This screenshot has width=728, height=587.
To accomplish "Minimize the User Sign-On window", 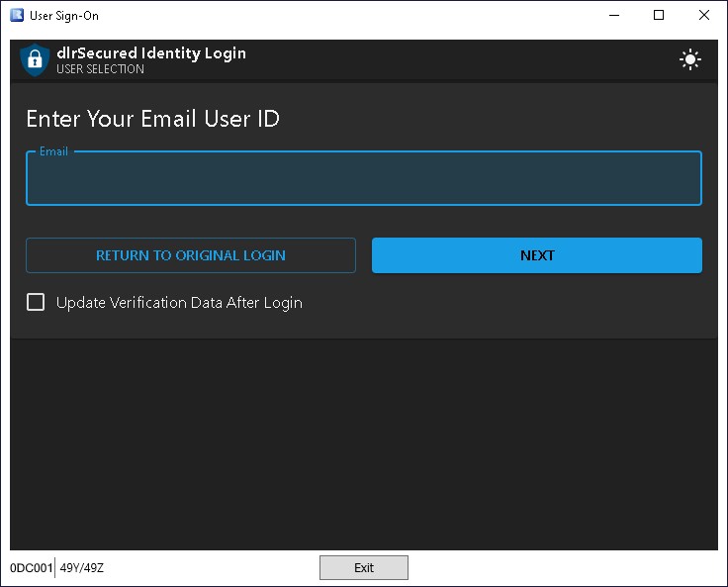I will pyautogui.click(x=614, y=15).
